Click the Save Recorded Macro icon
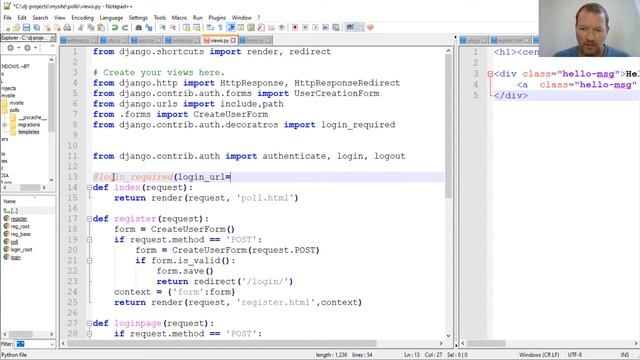640x360 pixels. point(336,27)
